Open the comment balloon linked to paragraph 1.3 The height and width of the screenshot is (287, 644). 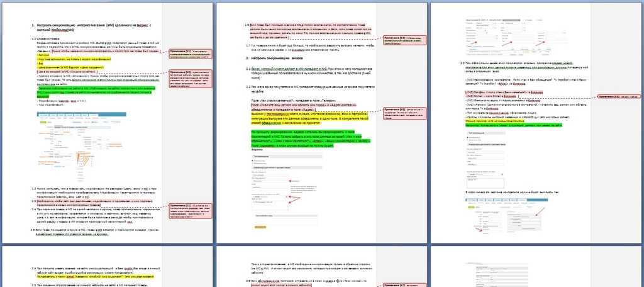pyautogui.click(x=191, y=211)
